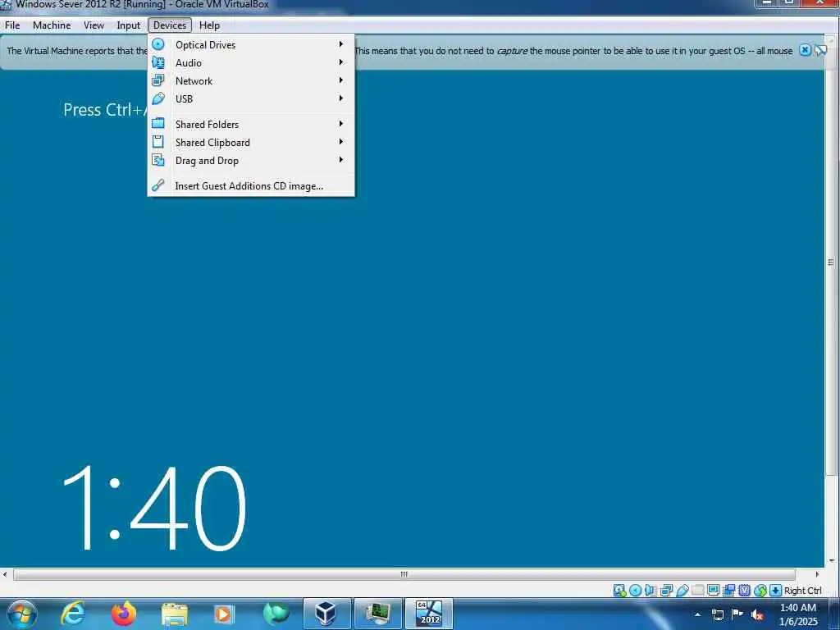This screenshot has width=840, height=630.
Task: Open the File menu
Action: tap(12, 25)
